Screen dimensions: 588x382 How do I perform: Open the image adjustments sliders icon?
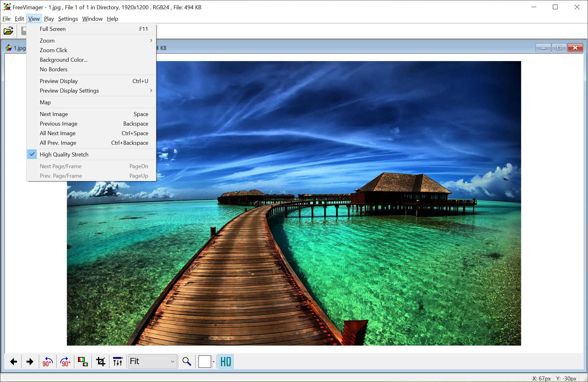[x=118, y=362]
